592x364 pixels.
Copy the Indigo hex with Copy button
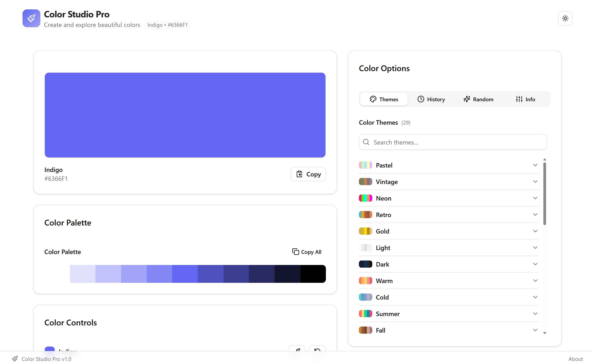pyautogui.click(x=308, y=174)
